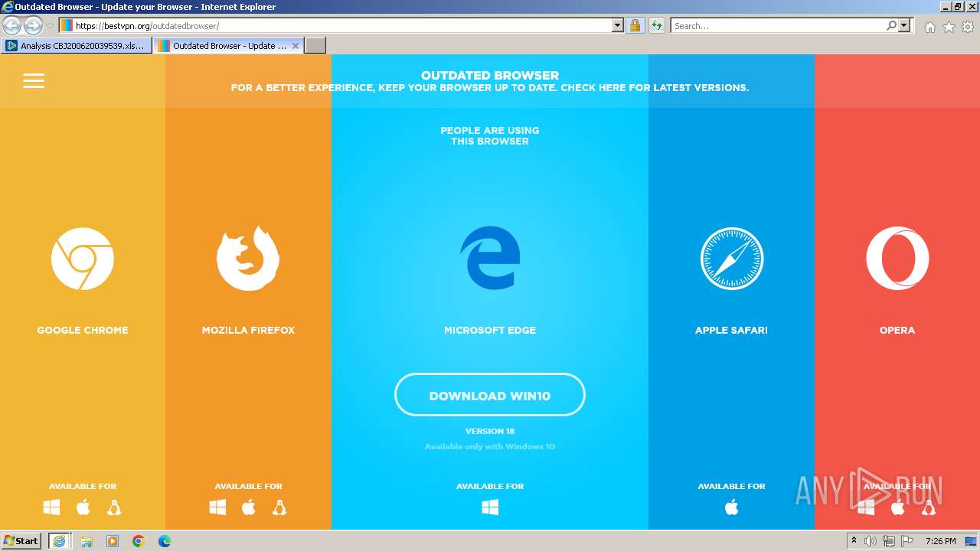The width and height of the screenshot is (980, 551).
Task: Click the Mozilla Firefox label
Action: point(248,330)
